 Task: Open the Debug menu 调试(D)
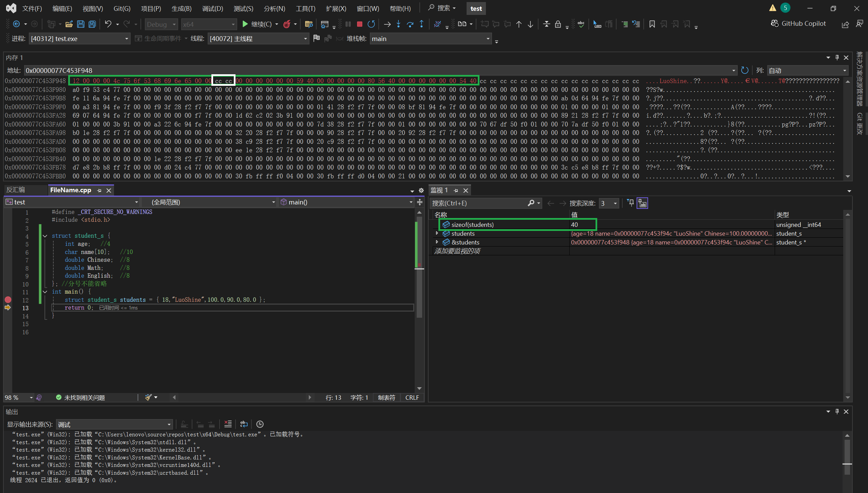[212, 8]
